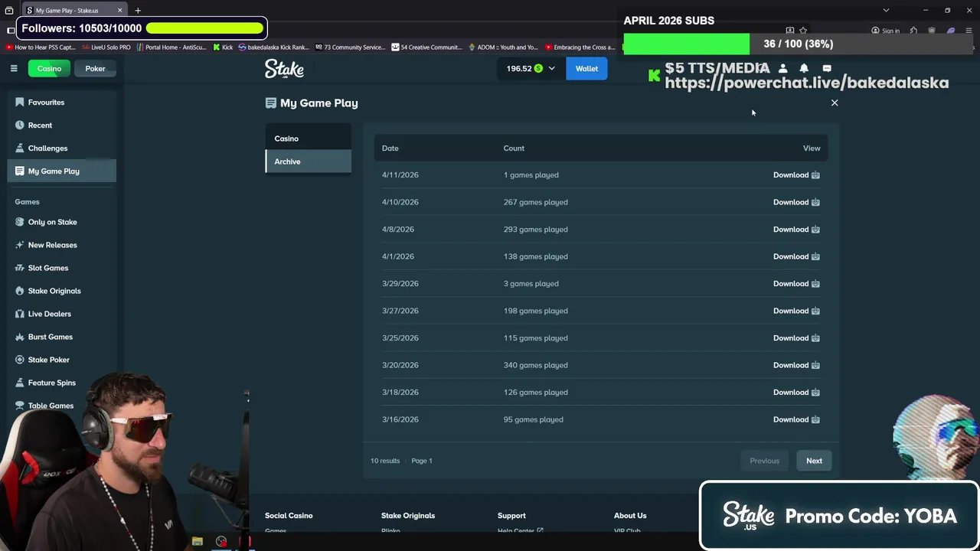Viewport: 980px width, 551px height.
Task: Select the Archive tab
Action: click(308, 161)
